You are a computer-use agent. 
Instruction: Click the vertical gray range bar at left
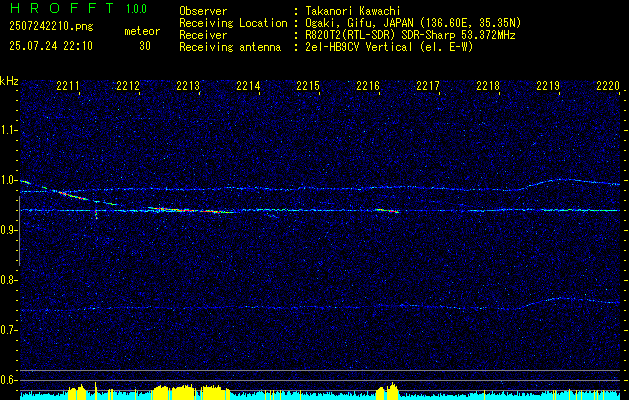coord(19,231)
